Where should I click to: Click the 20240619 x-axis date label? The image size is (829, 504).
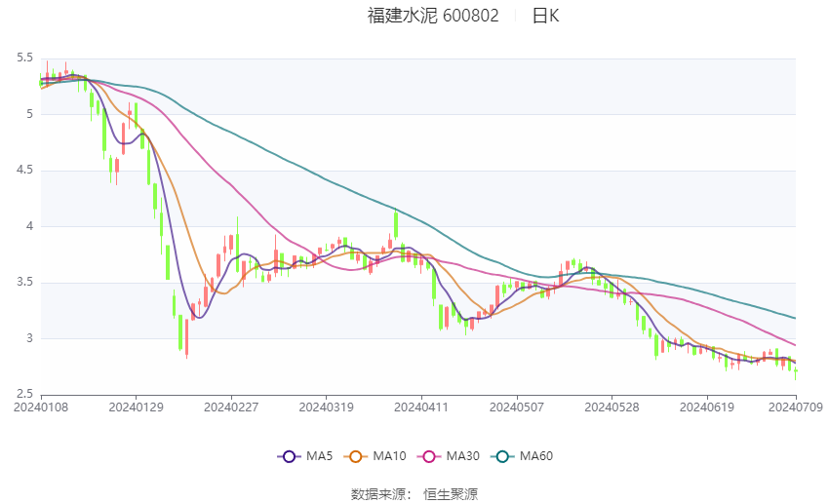pos(707,407)
